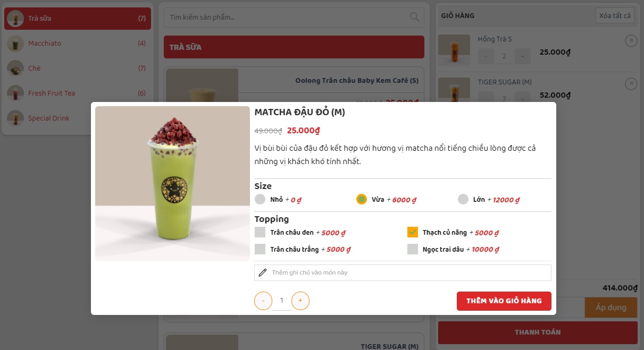
Task: Select the Nhỏ size option
Action: [x=260, y=200]
